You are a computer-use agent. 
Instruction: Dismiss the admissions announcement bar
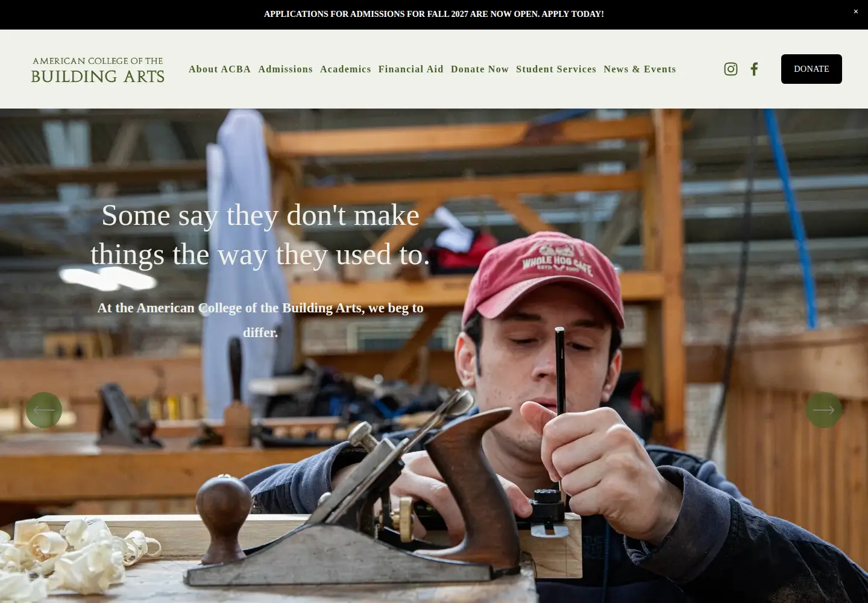tap(855, 11)
